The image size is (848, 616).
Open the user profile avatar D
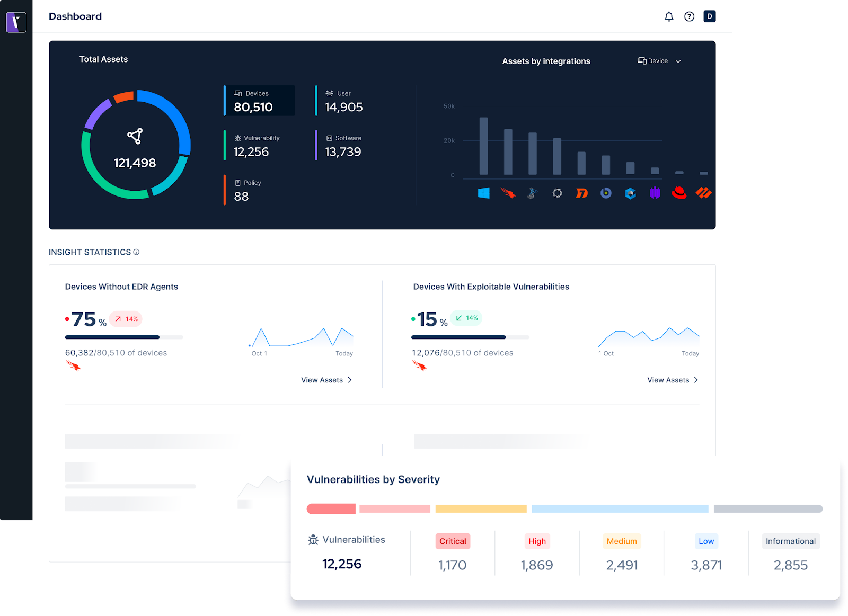[709, 16]
